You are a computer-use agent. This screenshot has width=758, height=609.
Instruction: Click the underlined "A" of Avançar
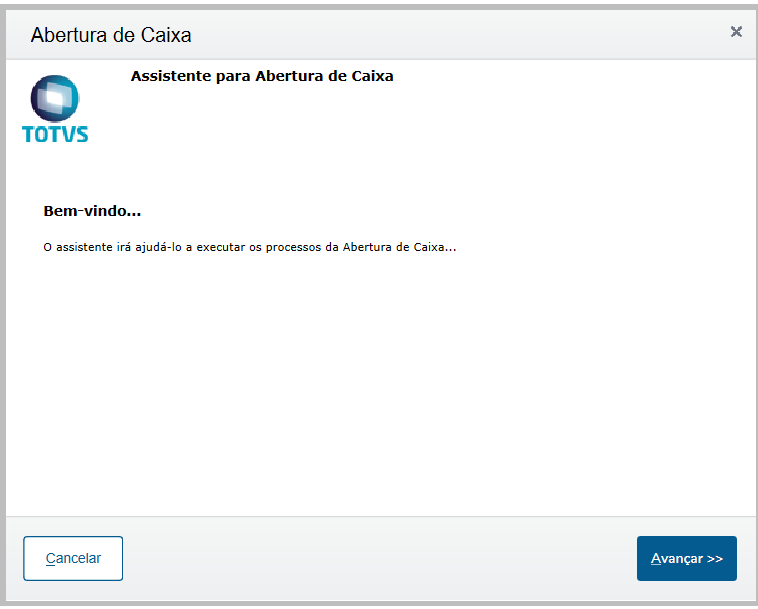tap(656, 559)
